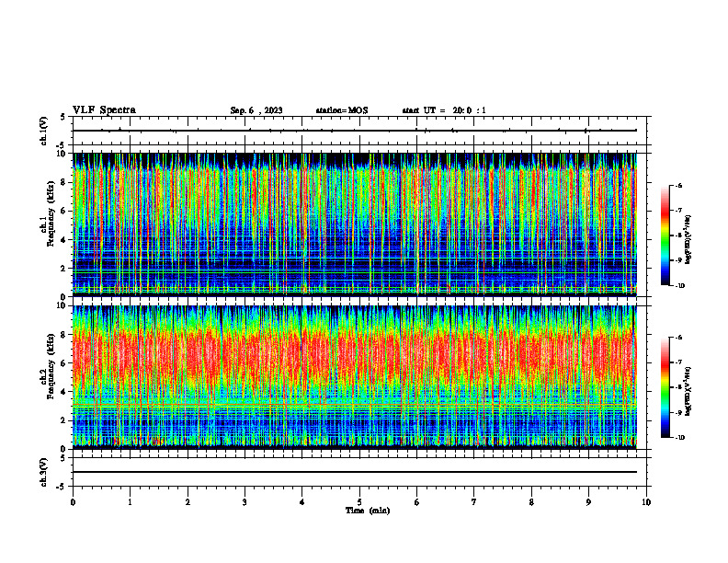
Task: Click ch.1 frequency axis tick "6"
Action: click(64, 211)
